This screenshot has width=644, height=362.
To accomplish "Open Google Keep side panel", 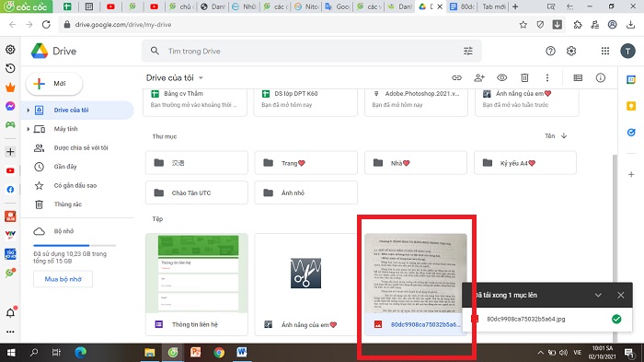I will pos(631,106).
